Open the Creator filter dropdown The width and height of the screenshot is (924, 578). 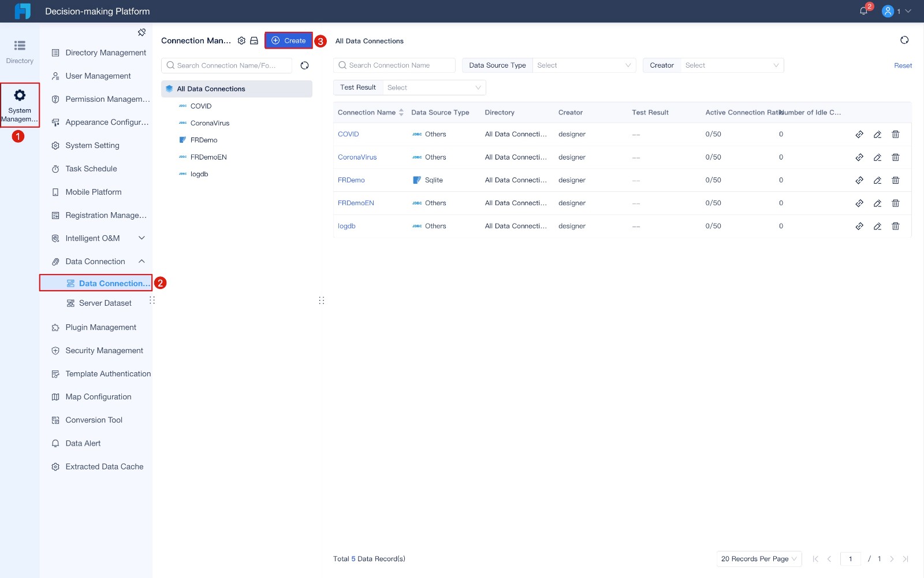(x=732, y=65)
